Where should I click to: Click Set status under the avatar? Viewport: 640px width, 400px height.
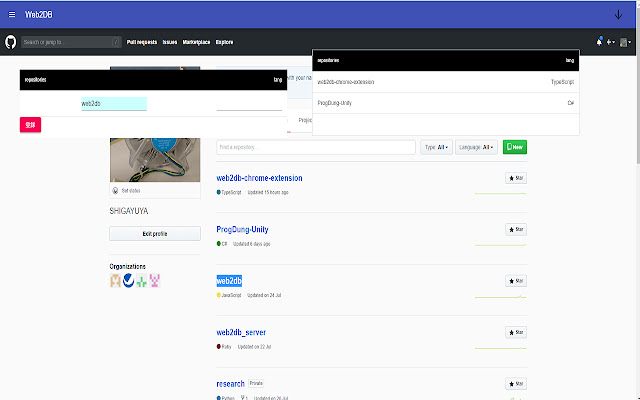click(x=131, y=191)
